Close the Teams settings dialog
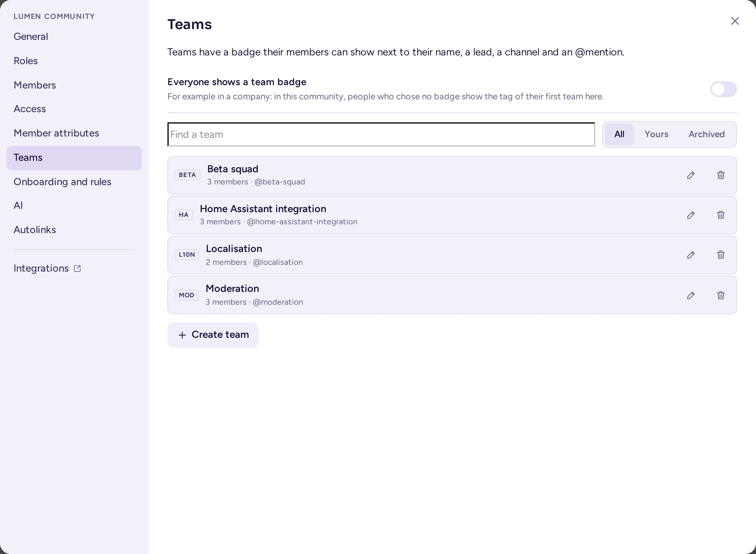Screen dimensions: 756x554 [x=735, y=21]
